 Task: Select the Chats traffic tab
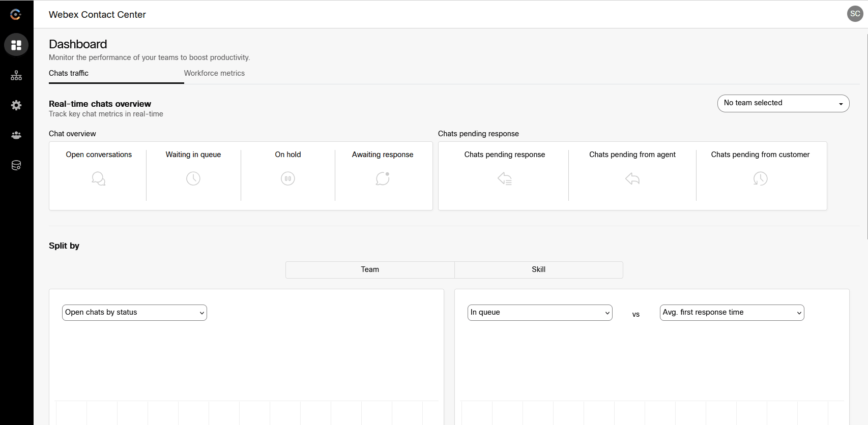[69, 73]
